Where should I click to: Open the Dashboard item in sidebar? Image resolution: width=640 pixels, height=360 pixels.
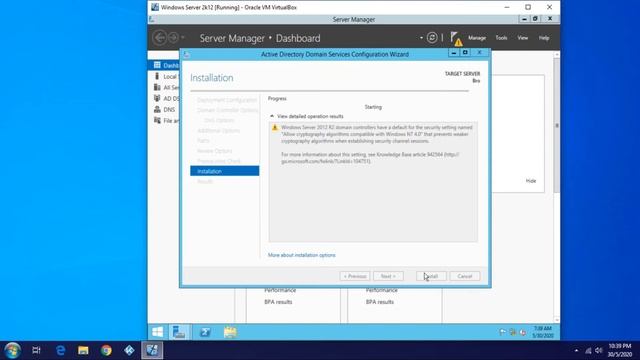(164, 65)
